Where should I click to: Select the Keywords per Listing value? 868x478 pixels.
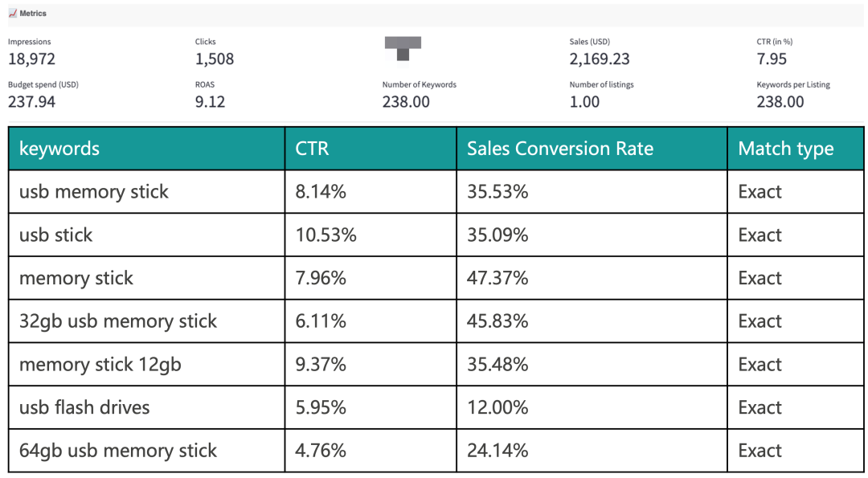tap(780, 102)
